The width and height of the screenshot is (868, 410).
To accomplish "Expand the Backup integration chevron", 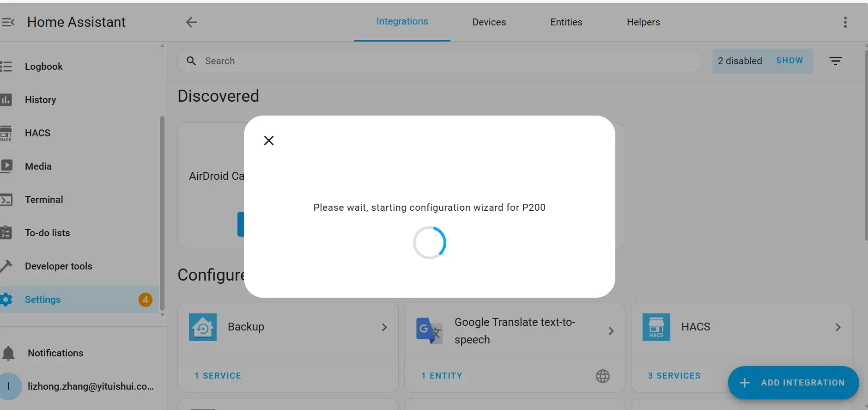I will (x=384, y=327).
